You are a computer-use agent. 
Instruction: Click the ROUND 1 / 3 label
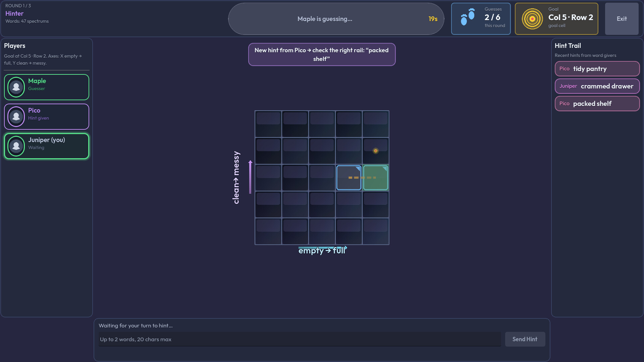18,6
